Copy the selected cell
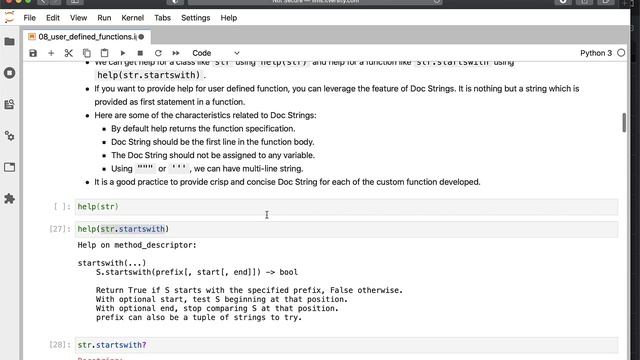Viewport: 640px width, 360px height. [x=87, y=53]
